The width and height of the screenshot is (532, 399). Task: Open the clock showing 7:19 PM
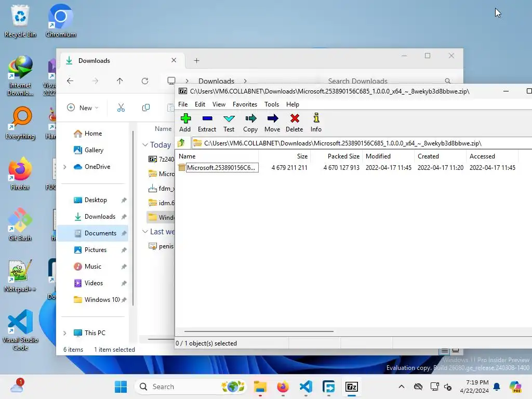pyautogui.click(x=475, y=387)
